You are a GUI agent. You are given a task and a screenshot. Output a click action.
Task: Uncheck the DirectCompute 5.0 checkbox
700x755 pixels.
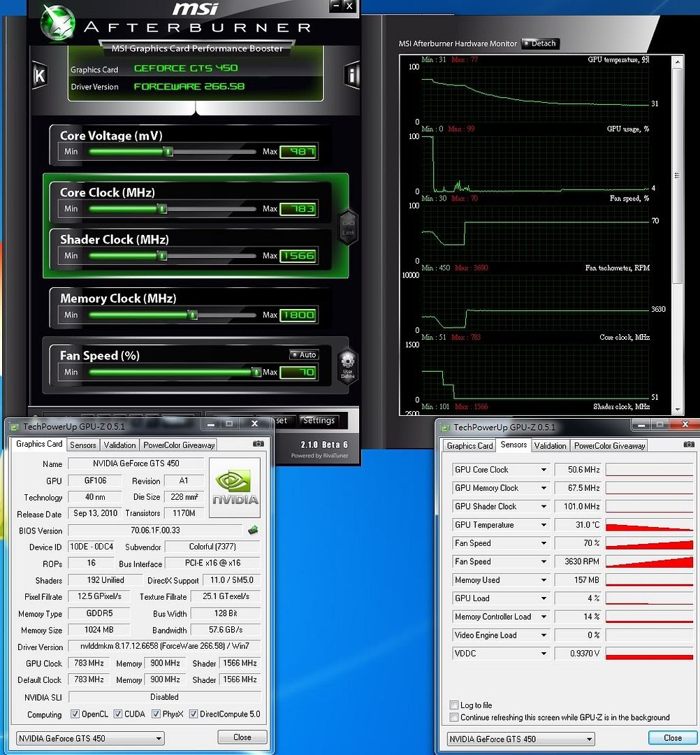(x=193, y=714)
